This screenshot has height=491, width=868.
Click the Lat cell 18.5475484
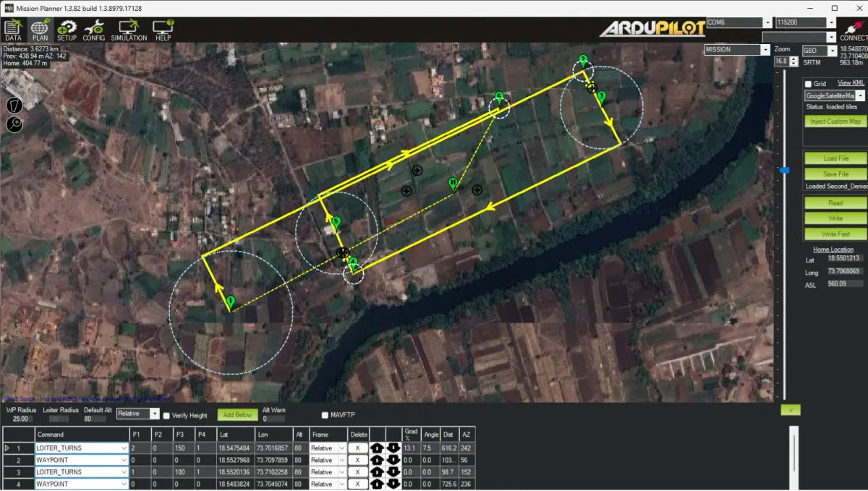click(235, 448)
